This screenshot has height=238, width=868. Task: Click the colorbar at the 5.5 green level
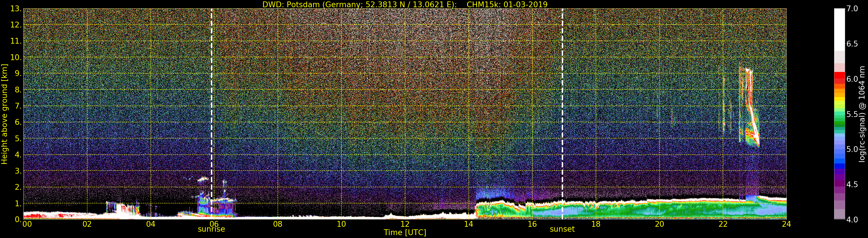pyautogui.click(x=839, y=114)
